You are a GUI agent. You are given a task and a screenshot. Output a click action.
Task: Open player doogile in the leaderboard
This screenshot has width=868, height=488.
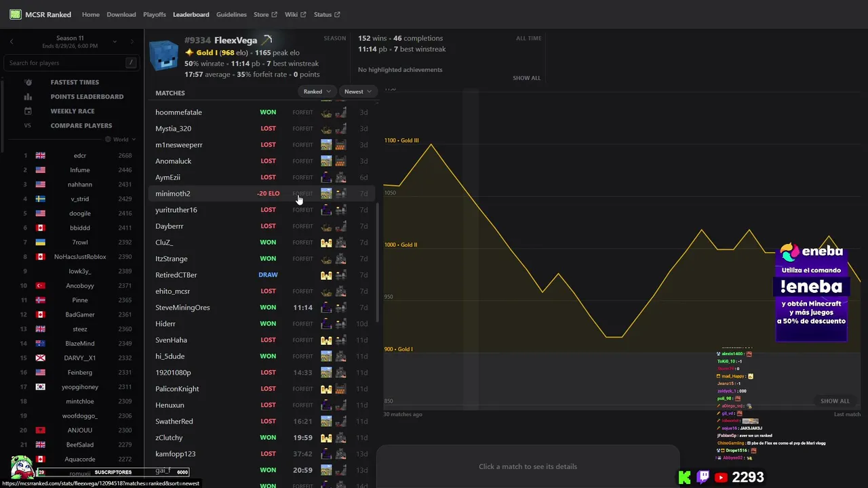point(79,213)
